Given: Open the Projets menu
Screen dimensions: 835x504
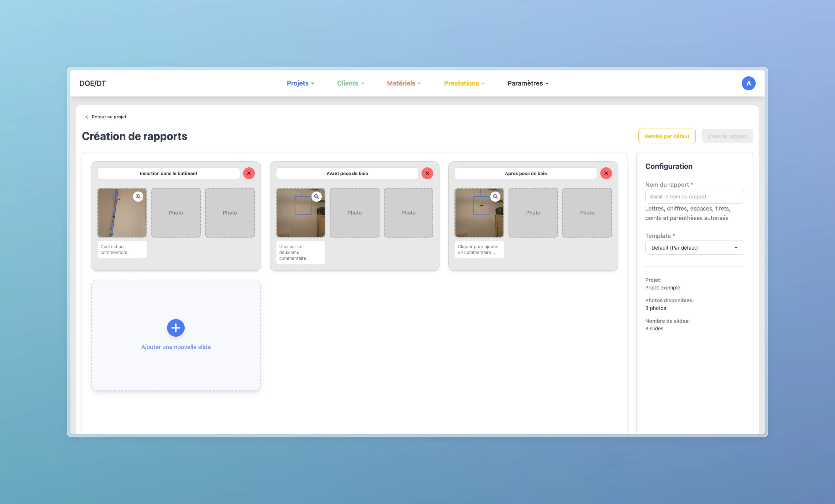Looking at the screenshot, I should [300, 83].
